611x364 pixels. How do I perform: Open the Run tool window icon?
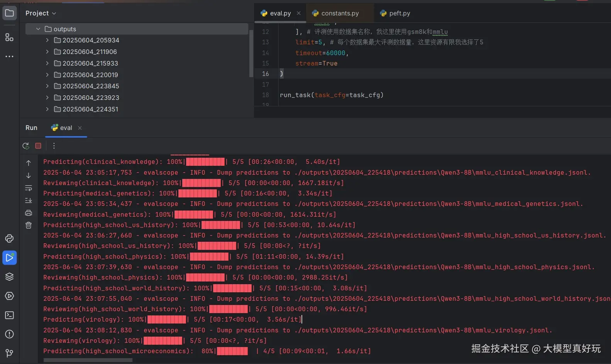pyautogui.click(x=9, y=258)
